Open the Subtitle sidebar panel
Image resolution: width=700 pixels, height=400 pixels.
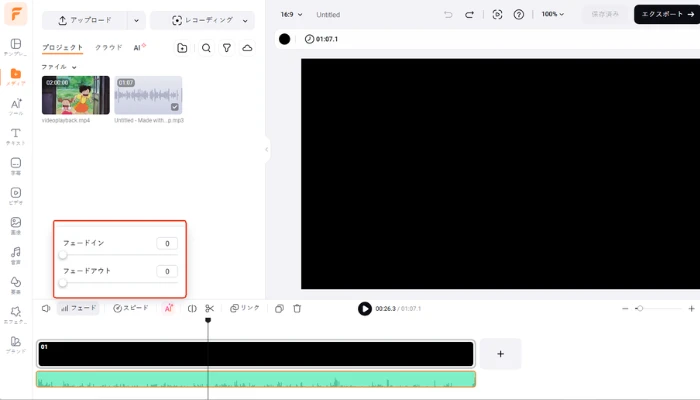16,166
